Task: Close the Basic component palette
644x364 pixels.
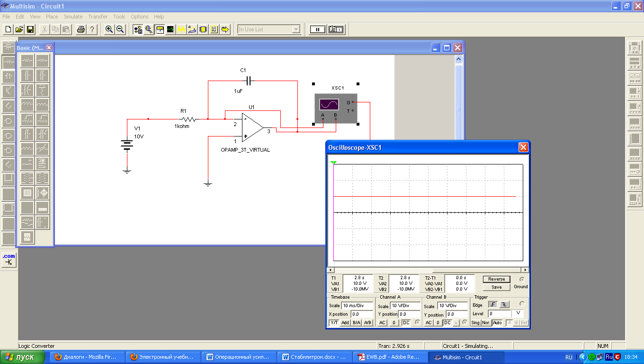Action: [49, 47]
